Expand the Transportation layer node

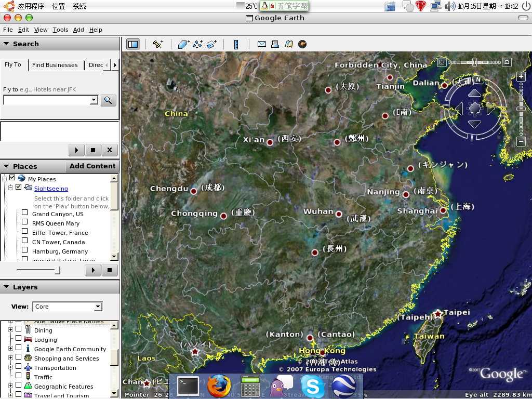[10, 367]
